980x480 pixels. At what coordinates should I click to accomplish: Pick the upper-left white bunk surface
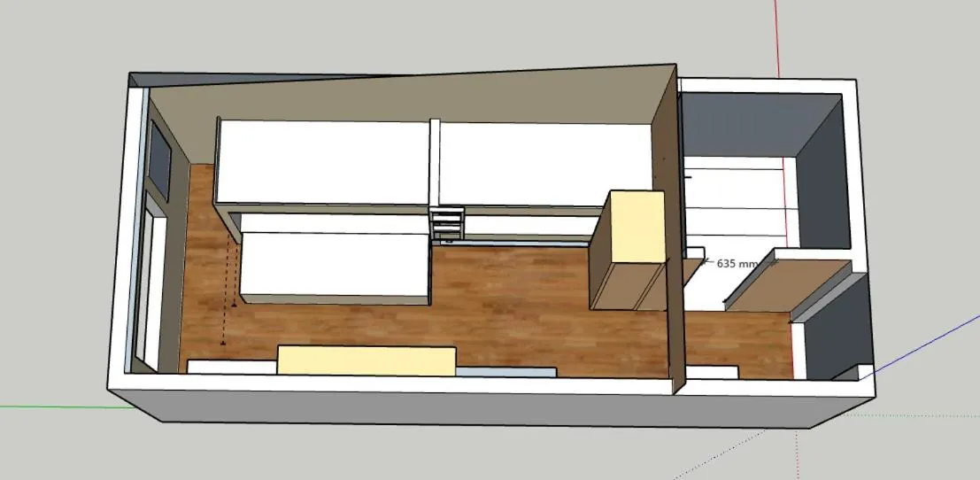(x=323, y=162)
